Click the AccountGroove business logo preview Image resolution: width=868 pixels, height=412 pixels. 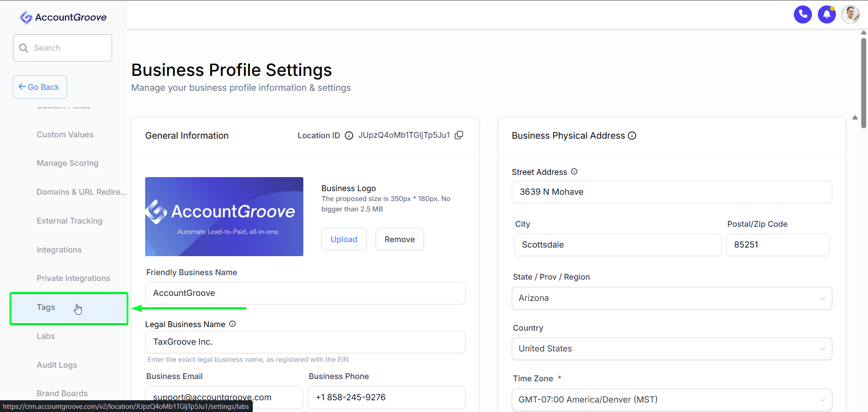(224, 216)
